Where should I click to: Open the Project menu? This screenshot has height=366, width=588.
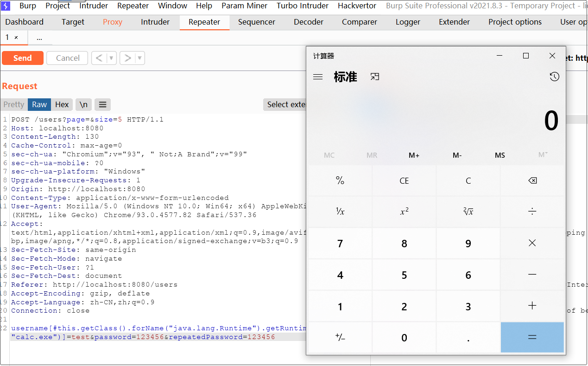click(x=58, y=6)
